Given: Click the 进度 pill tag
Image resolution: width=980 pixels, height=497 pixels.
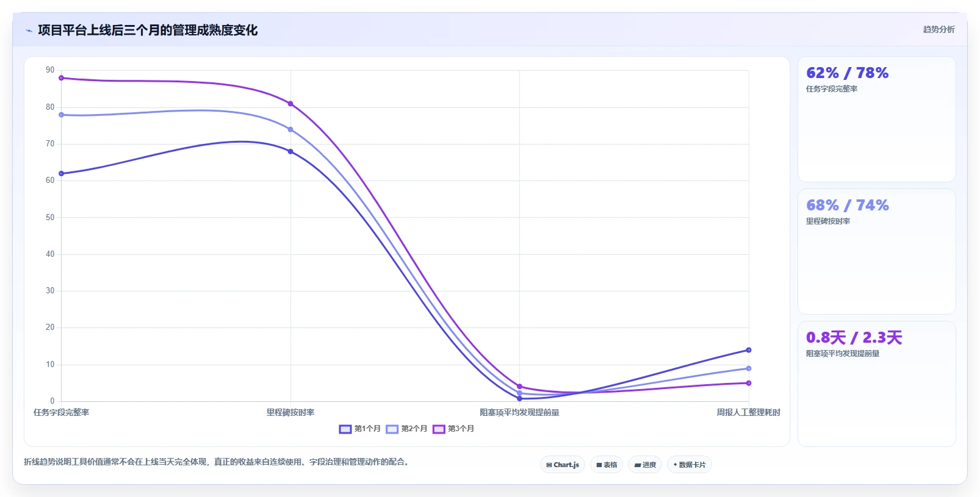Looking at the screenshot, I should pyautogui.click(x=645, y=465).
